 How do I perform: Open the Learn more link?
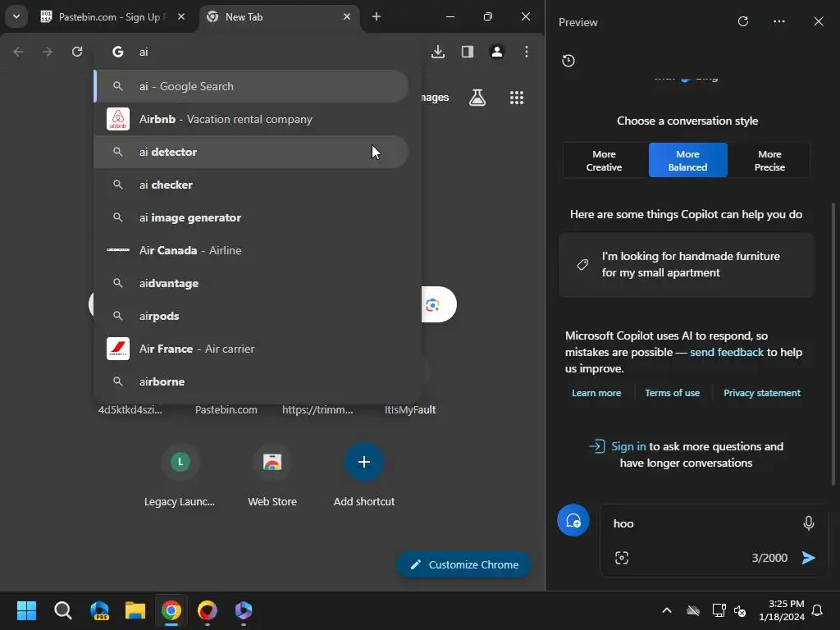[596, 393]
